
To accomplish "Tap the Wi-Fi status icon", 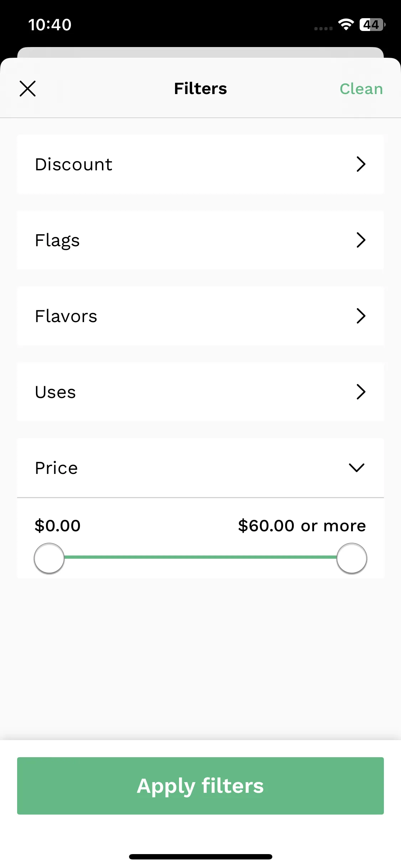I will coord(346,24).
